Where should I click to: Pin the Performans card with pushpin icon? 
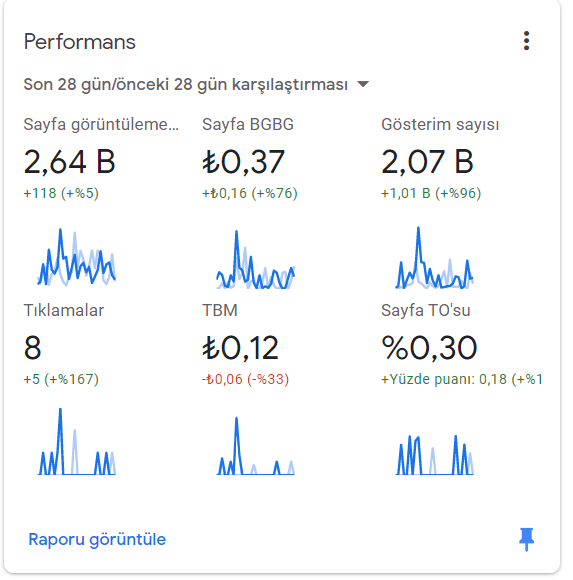point(526,539)
